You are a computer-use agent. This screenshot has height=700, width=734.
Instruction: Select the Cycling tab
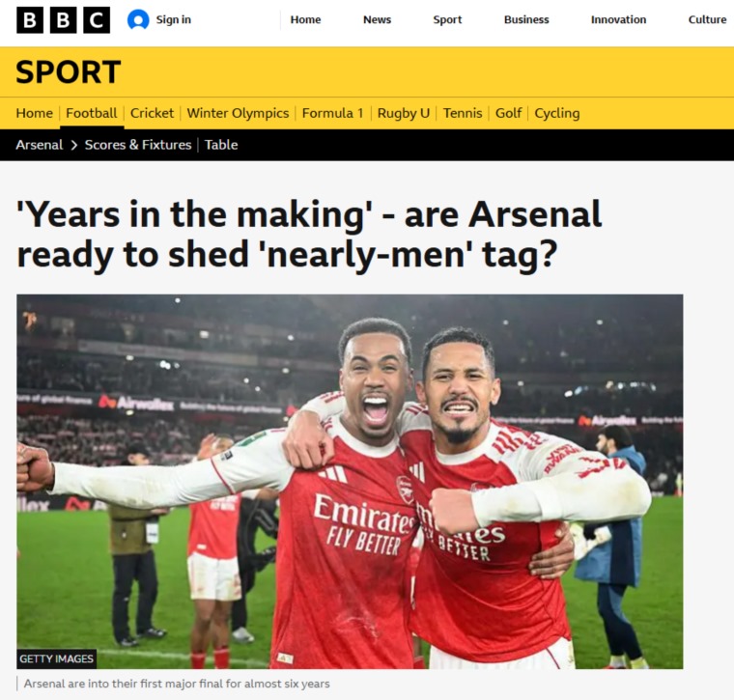(x=557, y=113)
